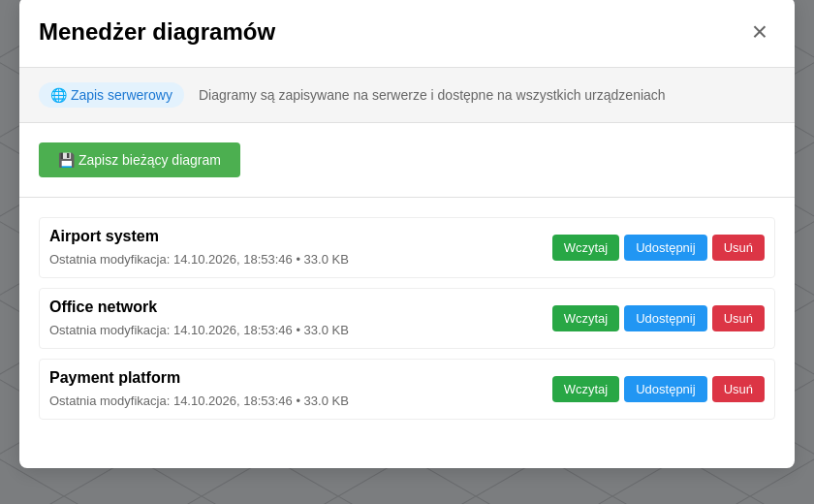Delete the Airport system diagram
This screenshot has width=814, height=504.
coord(738,247)
